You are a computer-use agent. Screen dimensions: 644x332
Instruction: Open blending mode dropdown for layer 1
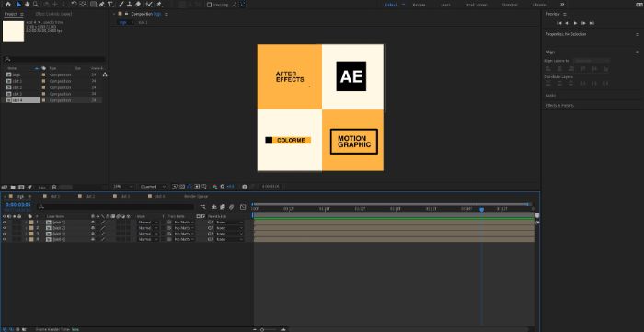[x=148, y=222]
